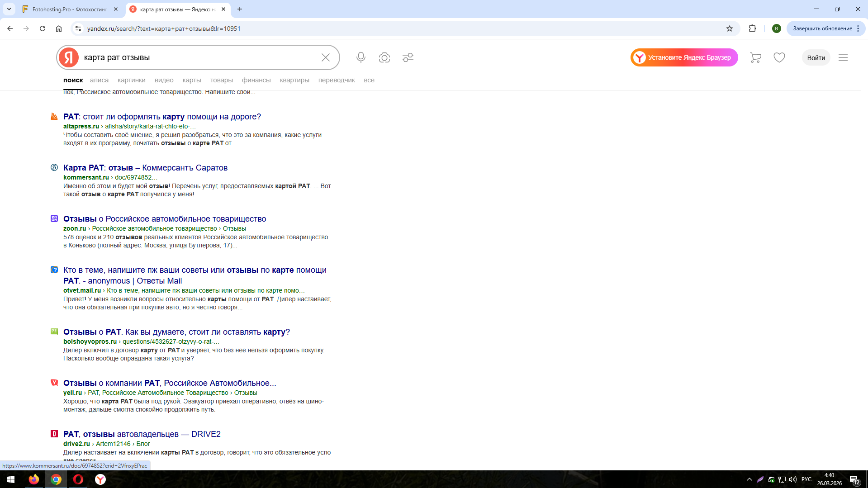Screen dimensions: 868x488
Task: Open a new browser tab
Action: click(240, 9)
